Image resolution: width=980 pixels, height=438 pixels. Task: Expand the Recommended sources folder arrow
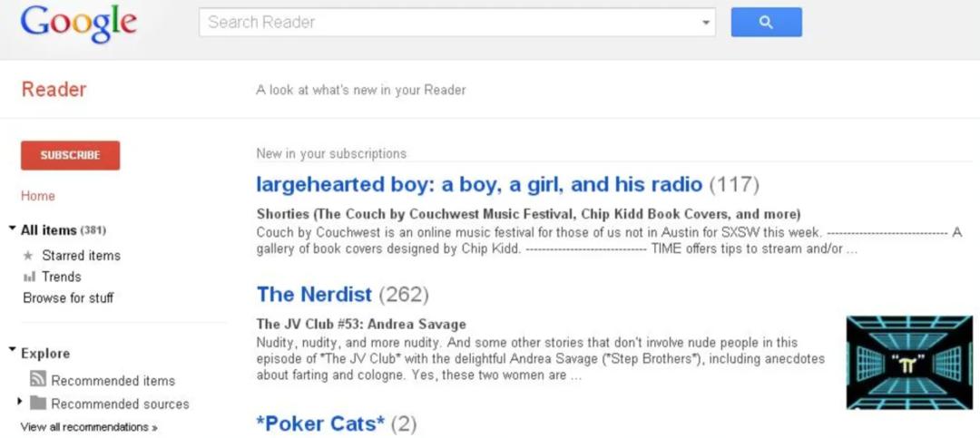click(x=20, y=401)
